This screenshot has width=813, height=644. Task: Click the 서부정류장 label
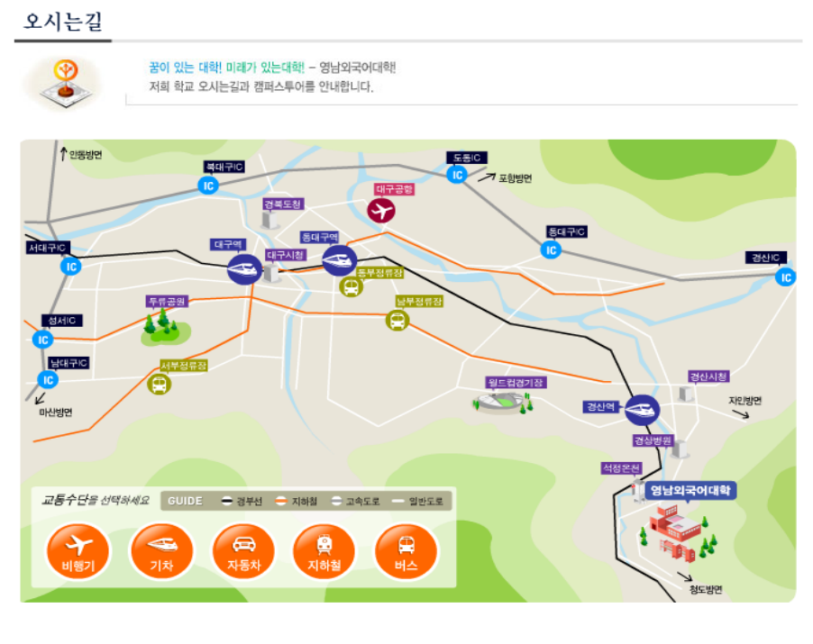[x=184, y=366]
